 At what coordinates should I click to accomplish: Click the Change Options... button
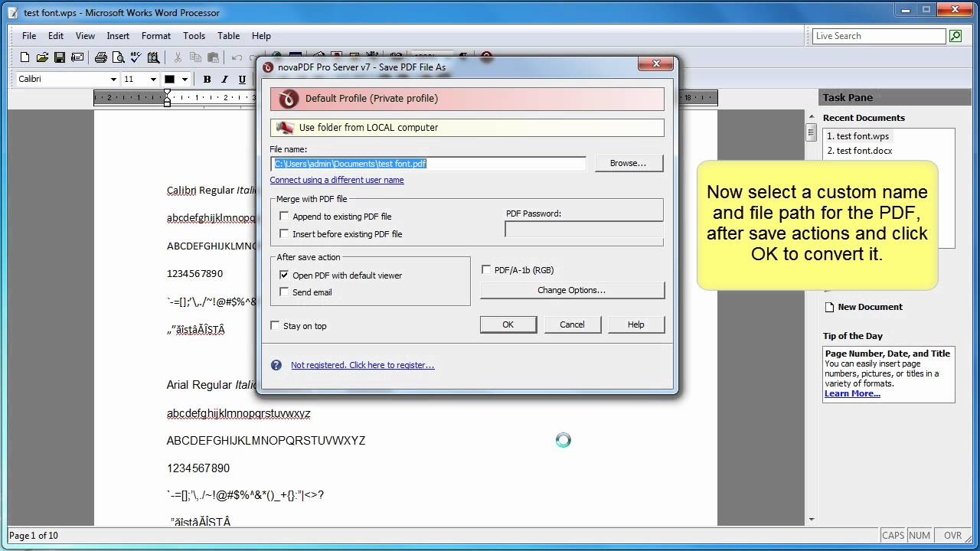[x=572, y=290]
